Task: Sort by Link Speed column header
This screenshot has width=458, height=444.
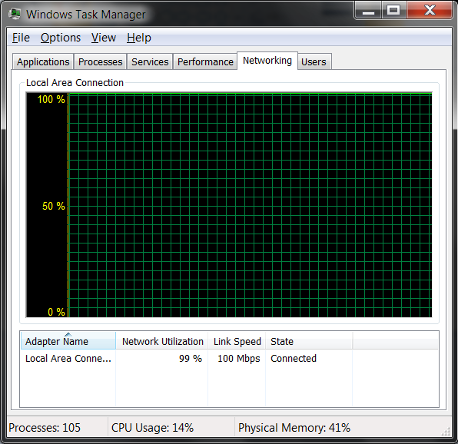Action: 237,341
